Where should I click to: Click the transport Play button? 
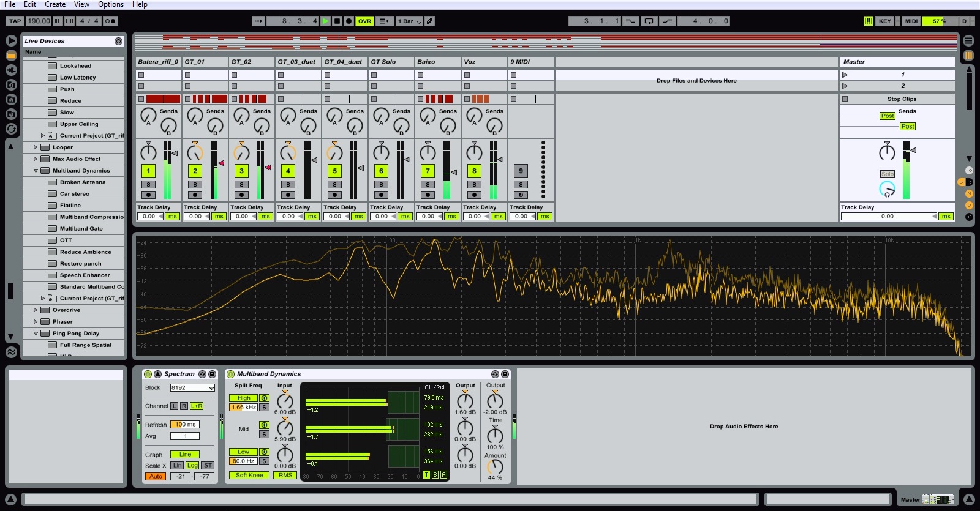coord(325,21)
